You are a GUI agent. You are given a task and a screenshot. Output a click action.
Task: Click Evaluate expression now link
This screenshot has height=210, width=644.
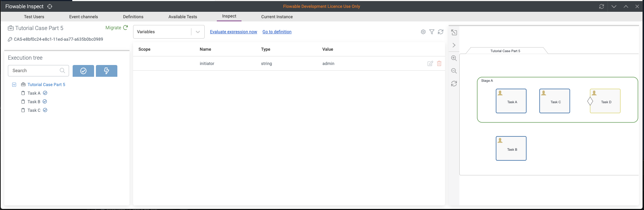tap(233, 32)
